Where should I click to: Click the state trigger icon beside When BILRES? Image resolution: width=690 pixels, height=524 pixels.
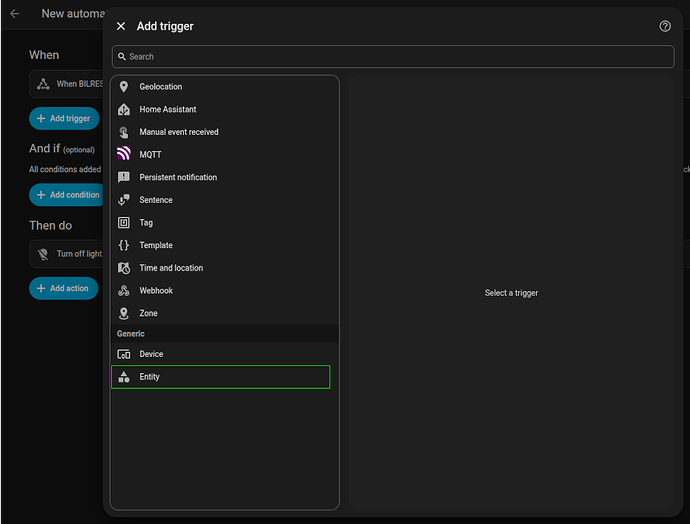pyautogui.click(x=43, y=84)
